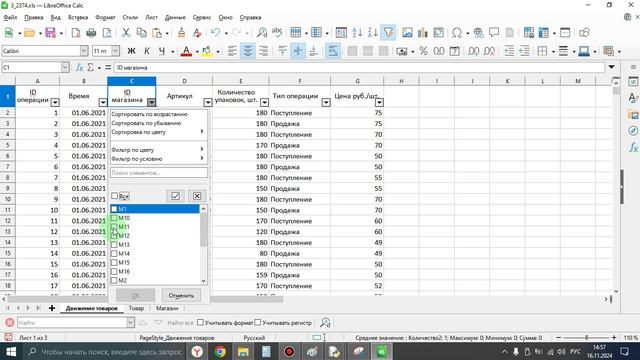Open the Вставка menu
This screenshot has width=640, height=360.
(x=78, y=18)
